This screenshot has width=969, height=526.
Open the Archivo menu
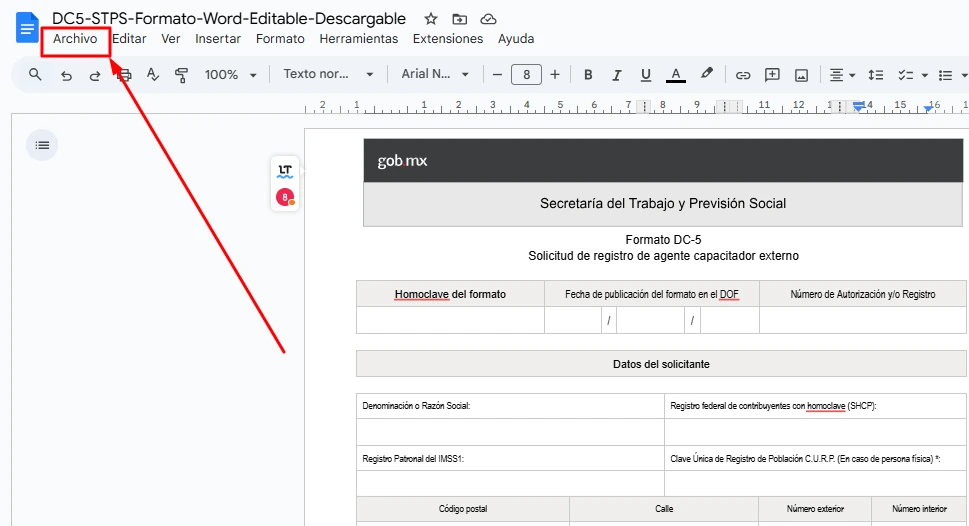[75, 39]
